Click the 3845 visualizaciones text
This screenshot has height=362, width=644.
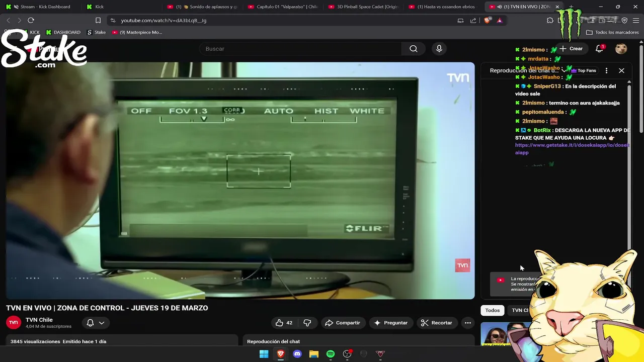pyautogui.click(x=35, y=341)
